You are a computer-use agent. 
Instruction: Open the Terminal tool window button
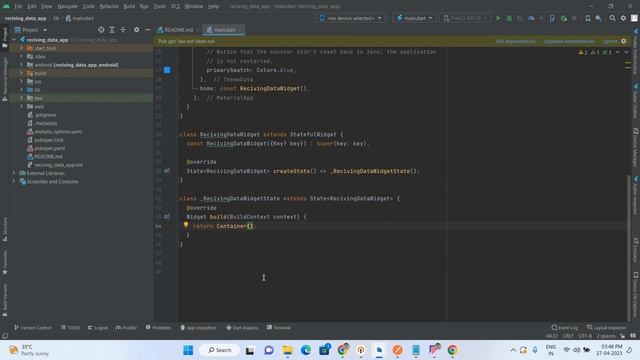279,327
